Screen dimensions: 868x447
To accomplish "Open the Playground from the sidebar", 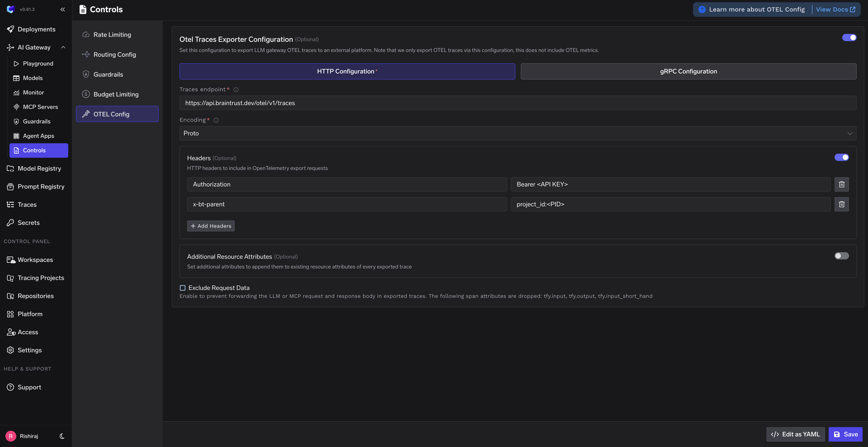I will point(38,63).
